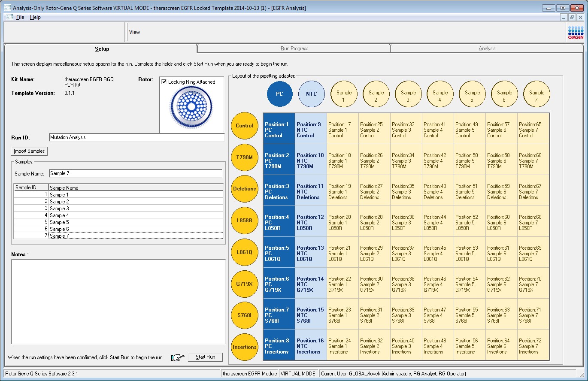Click Position:16 NTC Insertions cell

311,345
